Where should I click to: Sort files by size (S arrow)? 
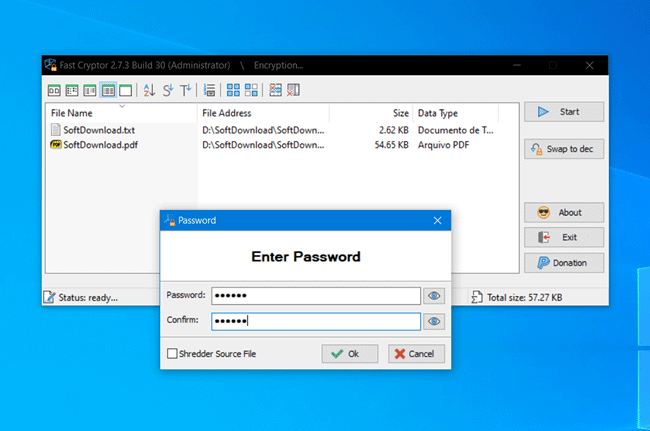tap(168, 90)
